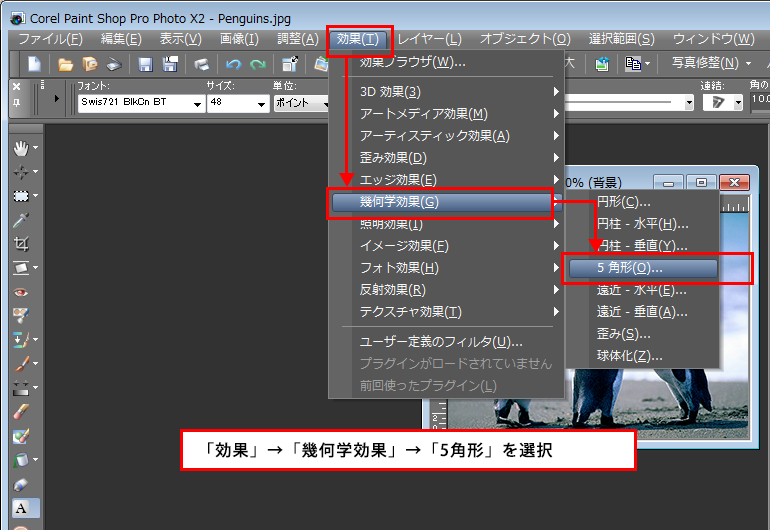Select the Background Eraser tool
This screenshot has height=530, width=770.
coord(21,436)
